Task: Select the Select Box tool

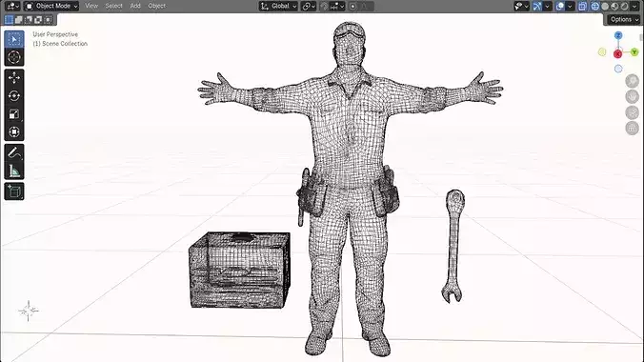Action: click(x=14, y=39)
